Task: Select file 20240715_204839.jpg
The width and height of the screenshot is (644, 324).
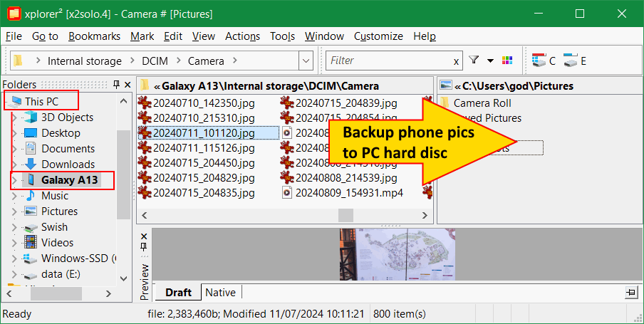Action: (346, 103)
